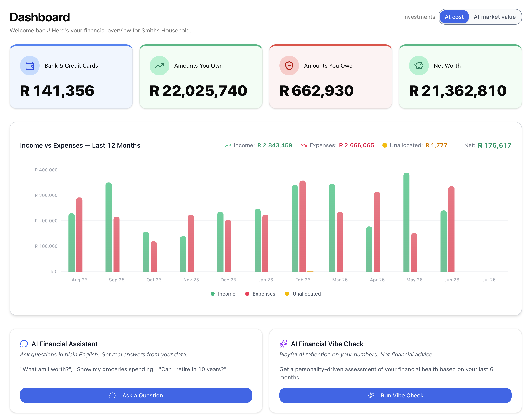
Task: Click the Run Vibe Check button
Action: coord(396,395)
